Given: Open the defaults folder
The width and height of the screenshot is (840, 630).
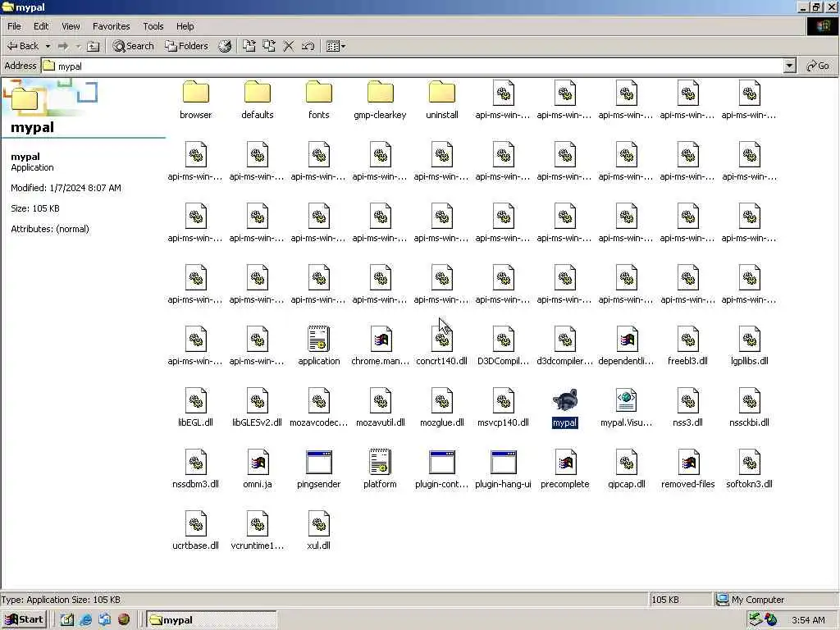Looking at the screenshot, I should click(257, 100).
